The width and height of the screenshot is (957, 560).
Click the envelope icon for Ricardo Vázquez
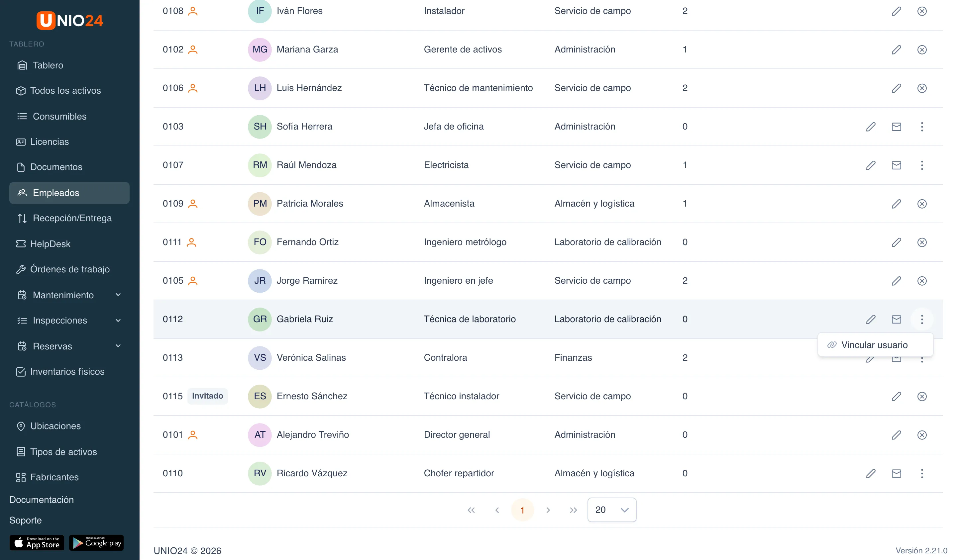click(x=896, y=473)
